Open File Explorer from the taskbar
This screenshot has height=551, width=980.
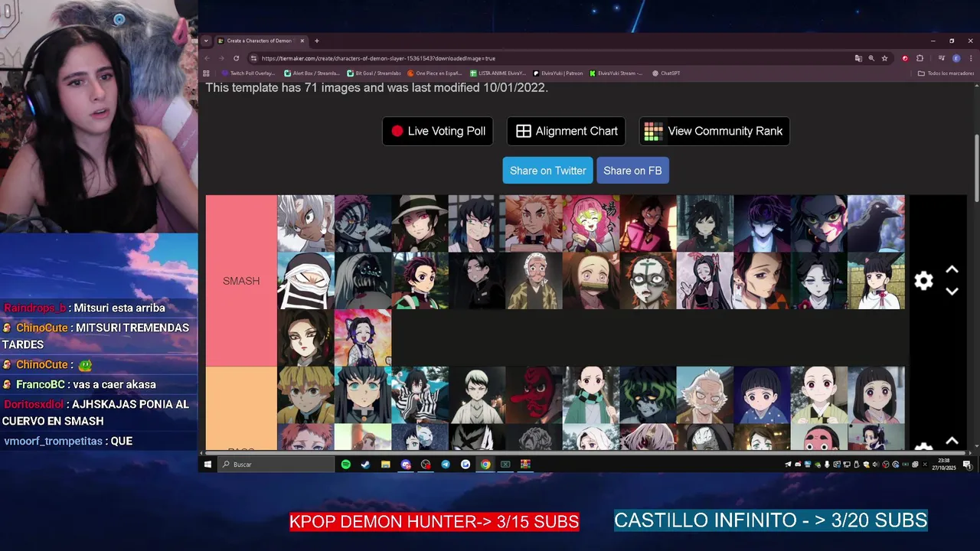386,465
